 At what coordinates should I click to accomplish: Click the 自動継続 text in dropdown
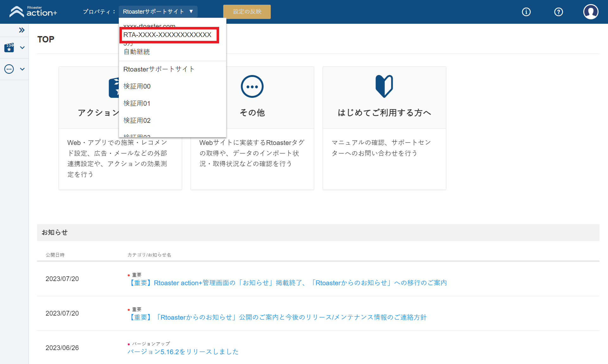coord(136,52)
